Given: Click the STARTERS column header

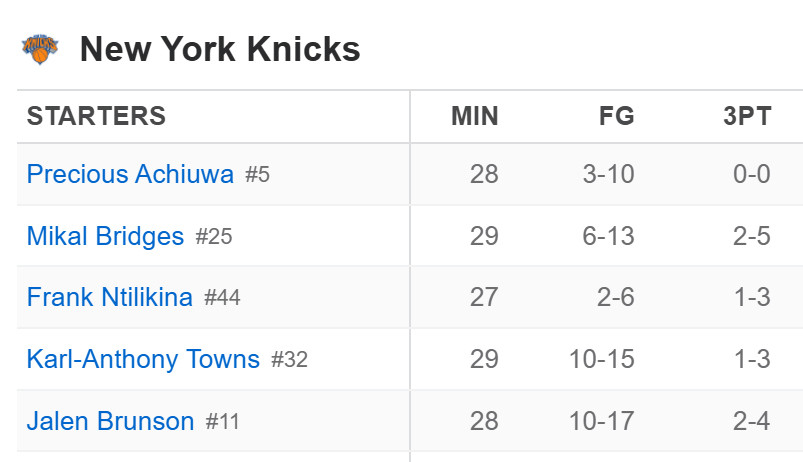Looking at the screenshot, I should (x=96, y=116).
